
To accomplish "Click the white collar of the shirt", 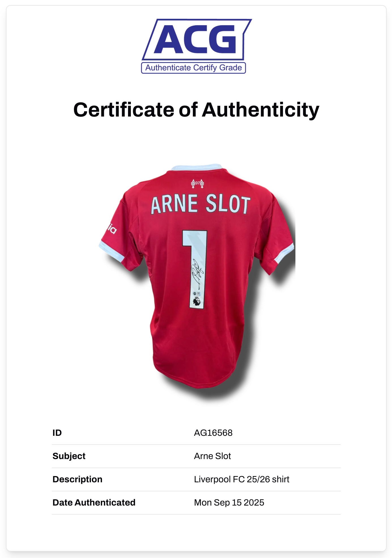I will tap(196, 167).
